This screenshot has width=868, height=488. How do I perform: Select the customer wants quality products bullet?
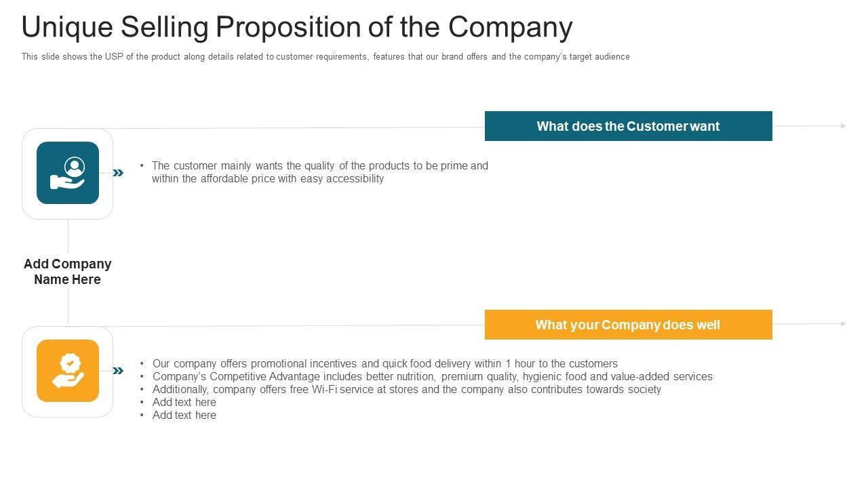(319, 172)
